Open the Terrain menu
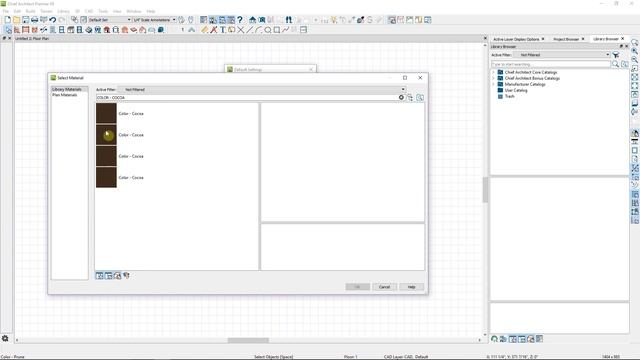The image size is (640, 360). (x=47, y=11)
